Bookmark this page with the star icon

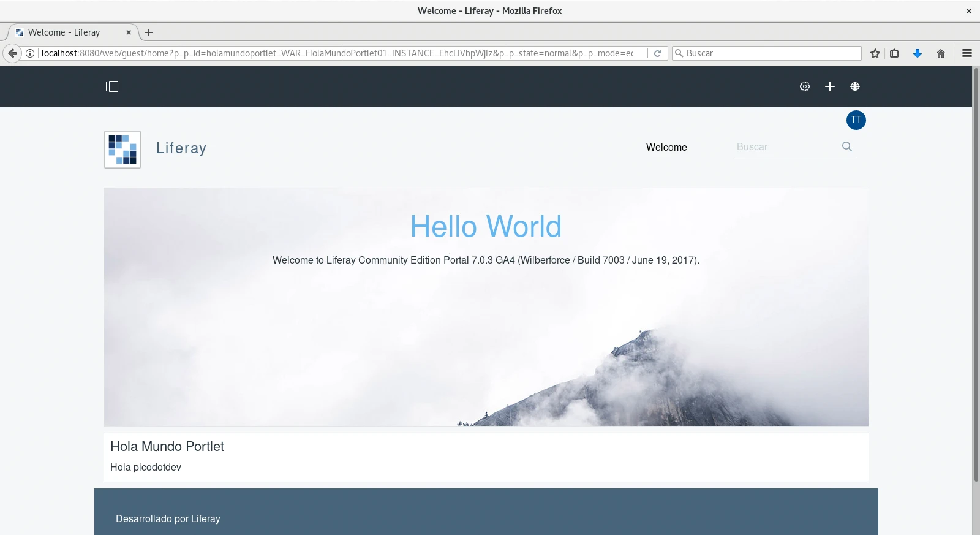point(875,53)
